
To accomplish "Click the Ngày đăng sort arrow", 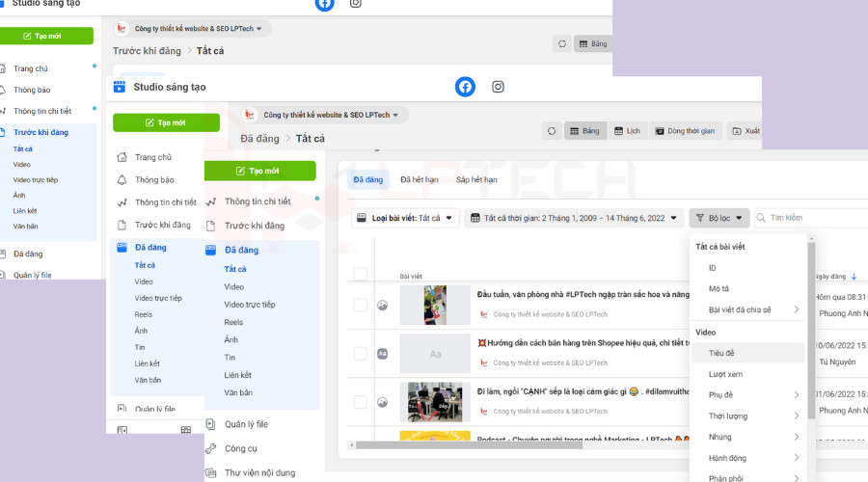I will click(854, 276).
